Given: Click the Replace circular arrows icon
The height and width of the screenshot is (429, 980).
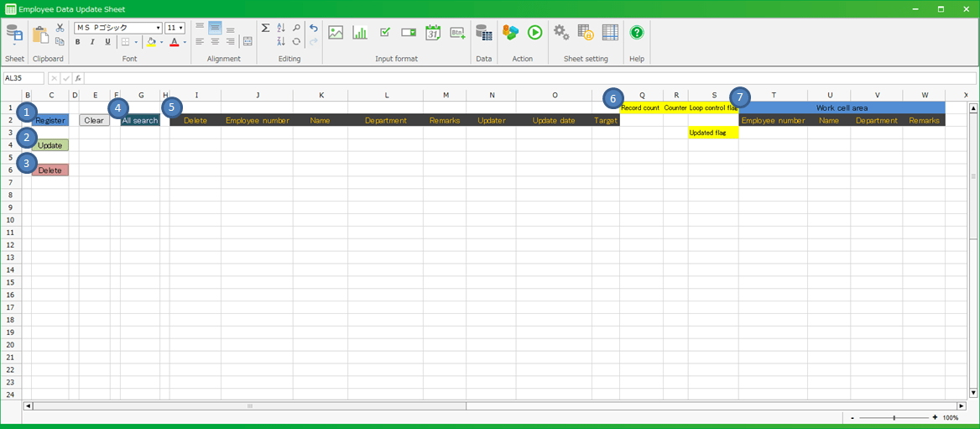Looking at the screenshot, I should pyautogui.click(x=296, y=42).
